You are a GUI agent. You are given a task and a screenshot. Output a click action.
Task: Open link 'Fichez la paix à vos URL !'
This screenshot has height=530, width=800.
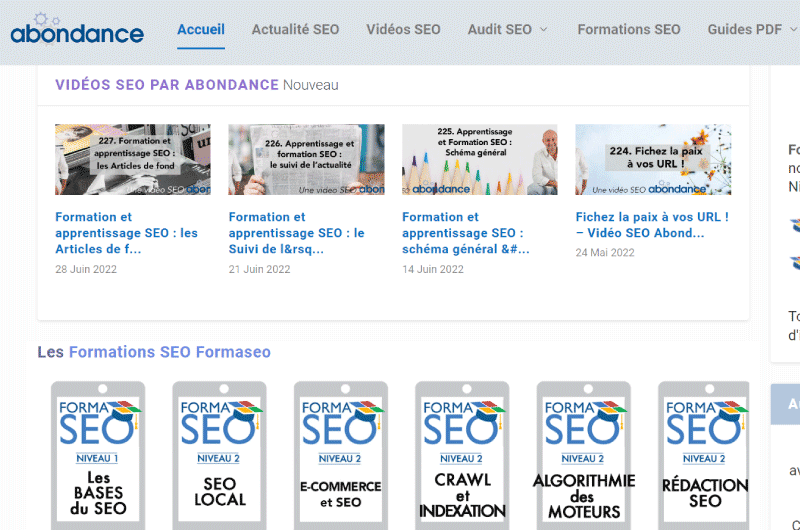(x=652, y=224)
